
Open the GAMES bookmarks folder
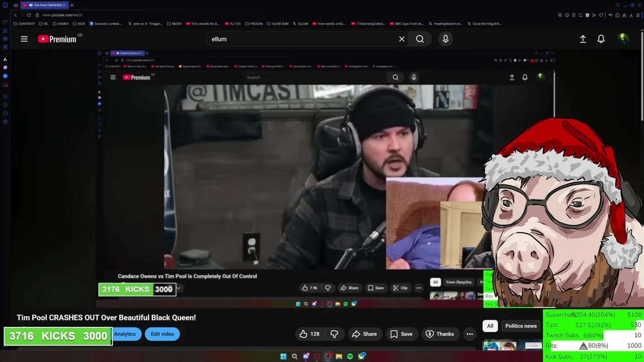coord(60,24)
